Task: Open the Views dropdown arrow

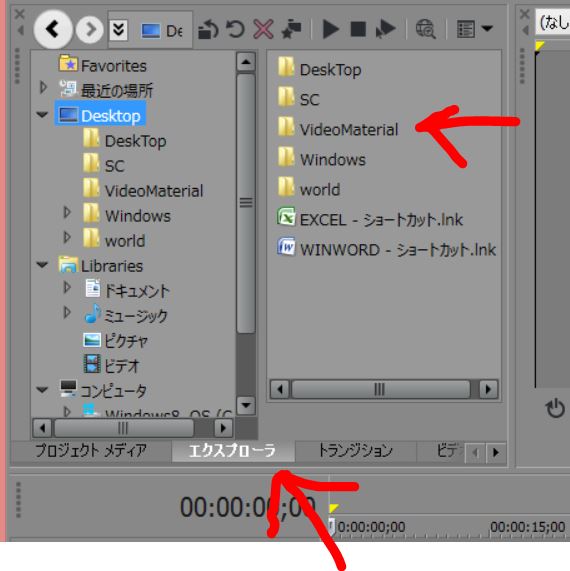Action: point(487,28)
